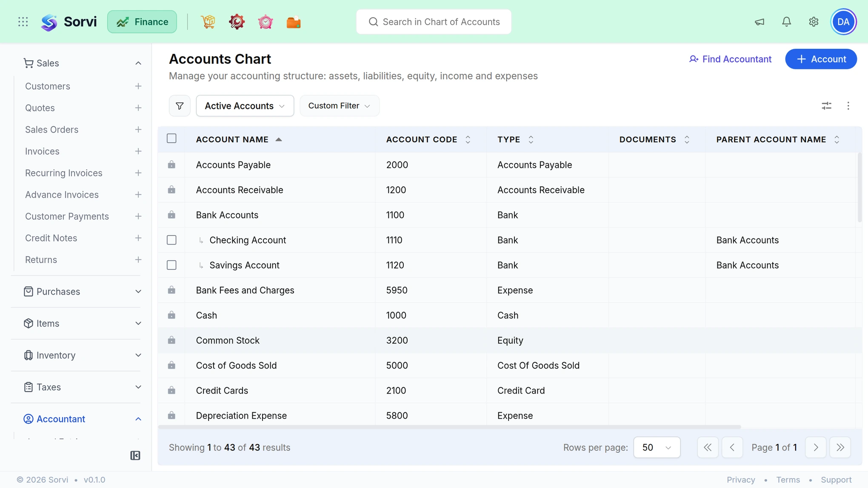
Task: Click lock icon on Accounts Payable row
Action: point(171,165)
